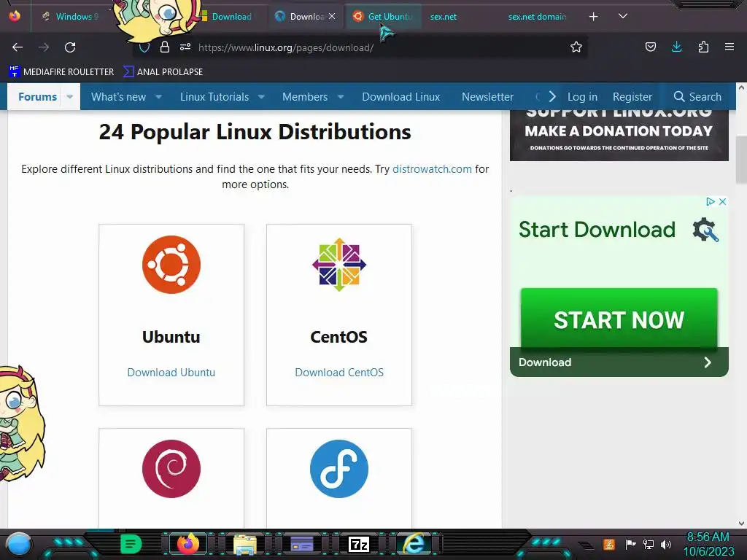List all tabs with the chevron

point(622,16)
